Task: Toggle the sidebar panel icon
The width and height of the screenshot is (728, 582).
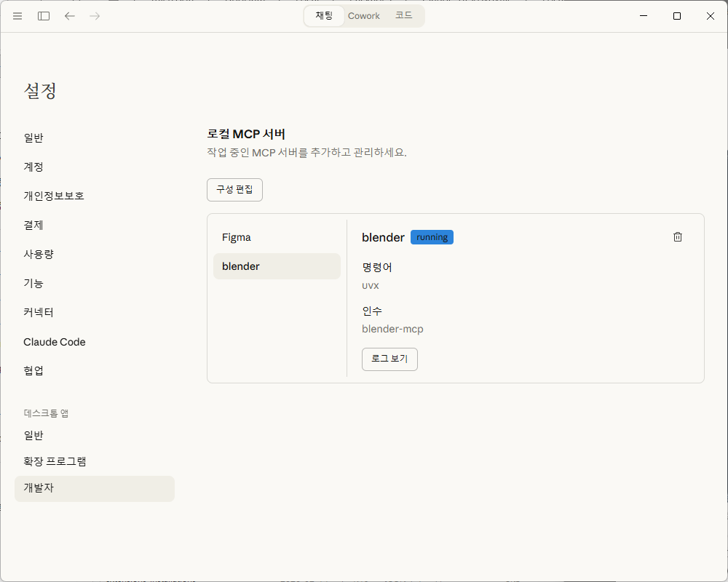Action: point(44,16)
